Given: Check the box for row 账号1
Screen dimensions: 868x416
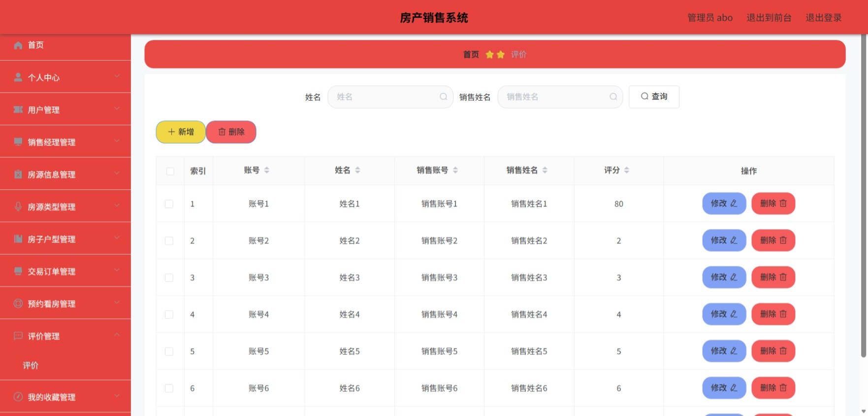Looking at the screenshot, I should [169, 204].
